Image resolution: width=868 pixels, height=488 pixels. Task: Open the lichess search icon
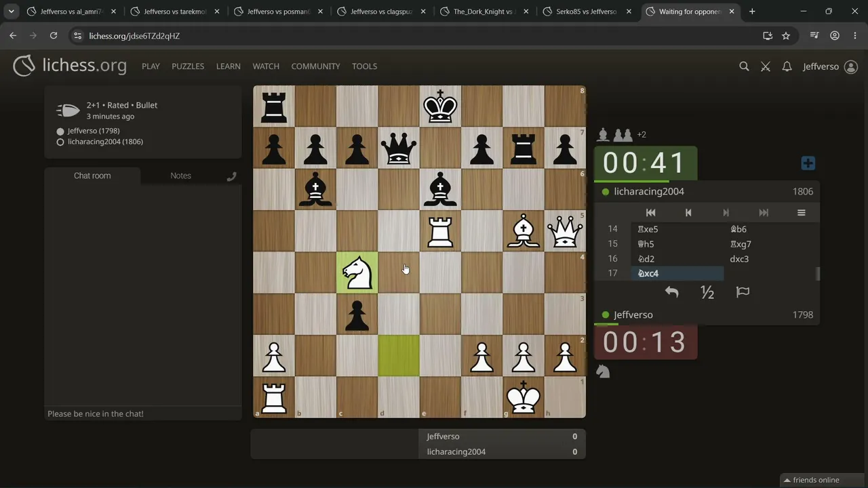pos(744,66)
